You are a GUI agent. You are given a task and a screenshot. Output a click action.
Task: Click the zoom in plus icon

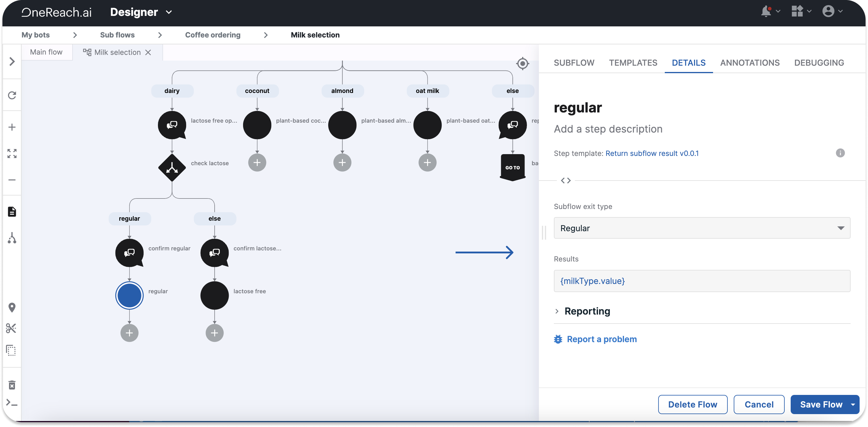[x=12, y=127]
